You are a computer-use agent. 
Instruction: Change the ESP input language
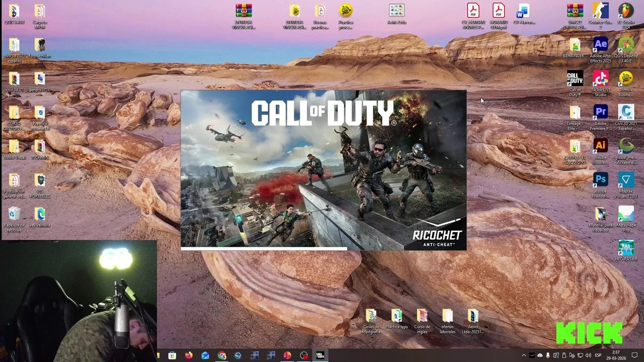click(x=598, y=355)
